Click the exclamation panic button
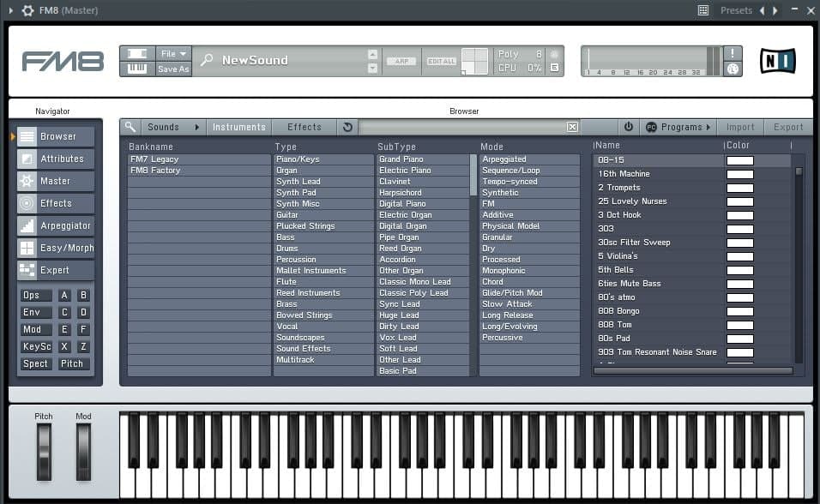 [x=733, y=53]
